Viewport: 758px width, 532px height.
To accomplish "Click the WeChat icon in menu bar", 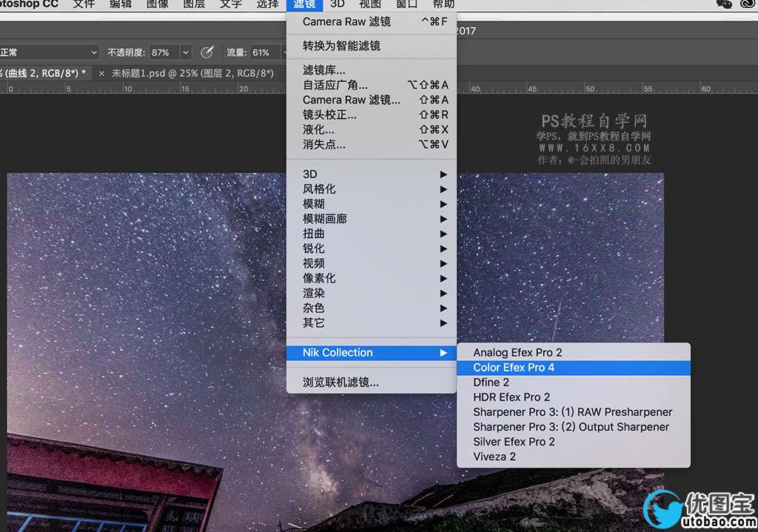I will [725, 4].
